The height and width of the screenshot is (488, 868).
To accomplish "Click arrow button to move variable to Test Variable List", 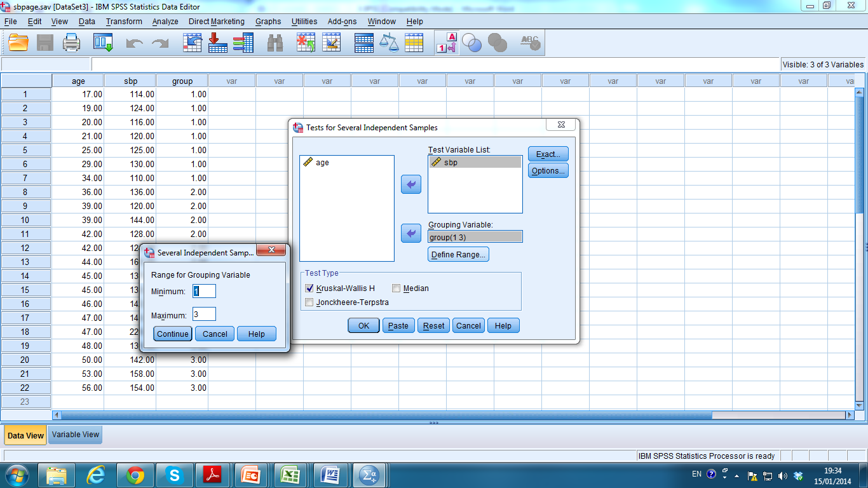I will (x=411, y=184).
